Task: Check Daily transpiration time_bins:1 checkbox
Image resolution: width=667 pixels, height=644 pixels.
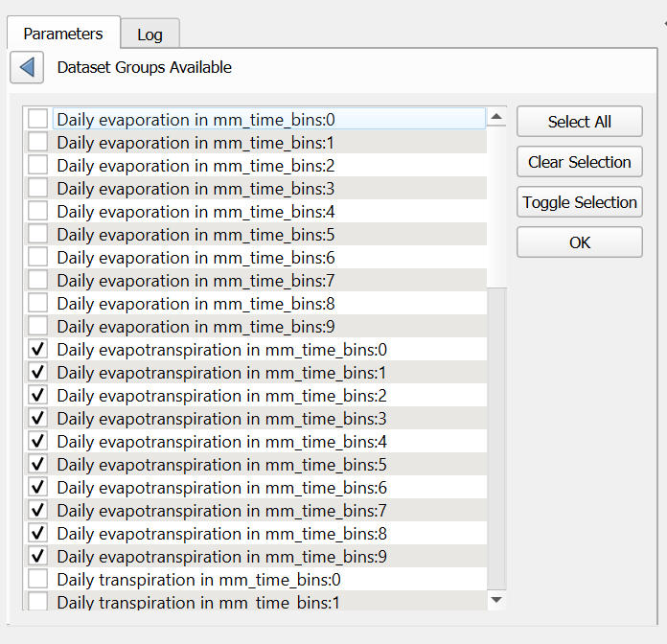Action: (x=38, y=602)
